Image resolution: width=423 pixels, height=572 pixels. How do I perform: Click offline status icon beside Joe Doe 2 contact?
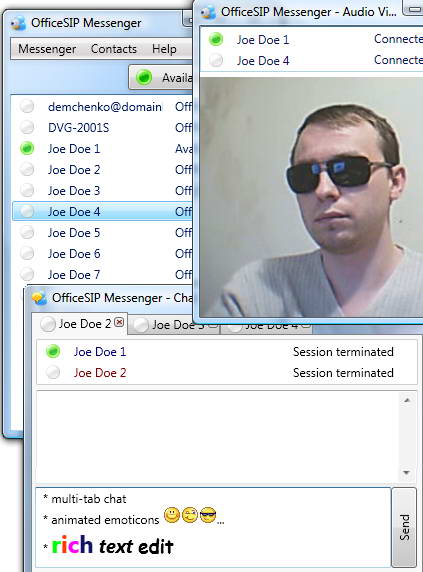tap(27, 170)
